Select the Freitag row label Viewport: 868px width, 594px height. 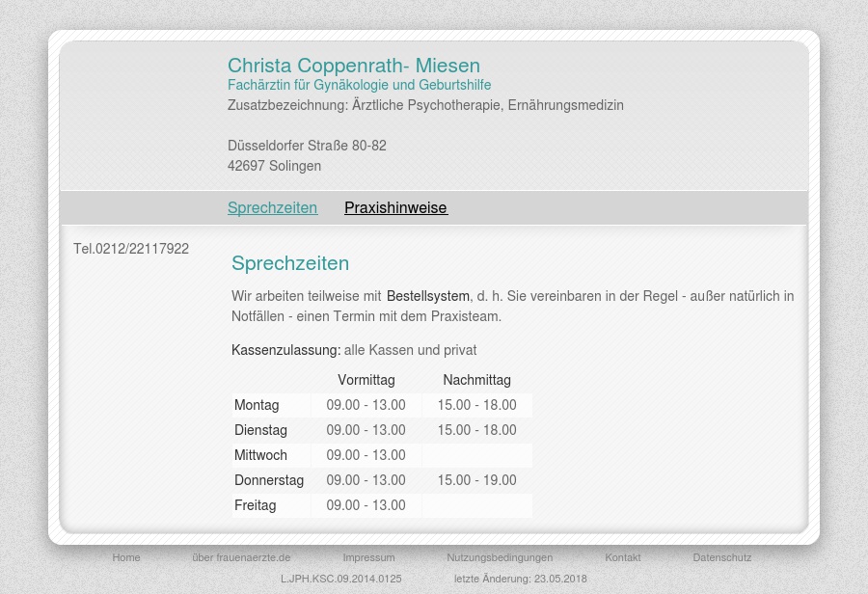point(255,505)
